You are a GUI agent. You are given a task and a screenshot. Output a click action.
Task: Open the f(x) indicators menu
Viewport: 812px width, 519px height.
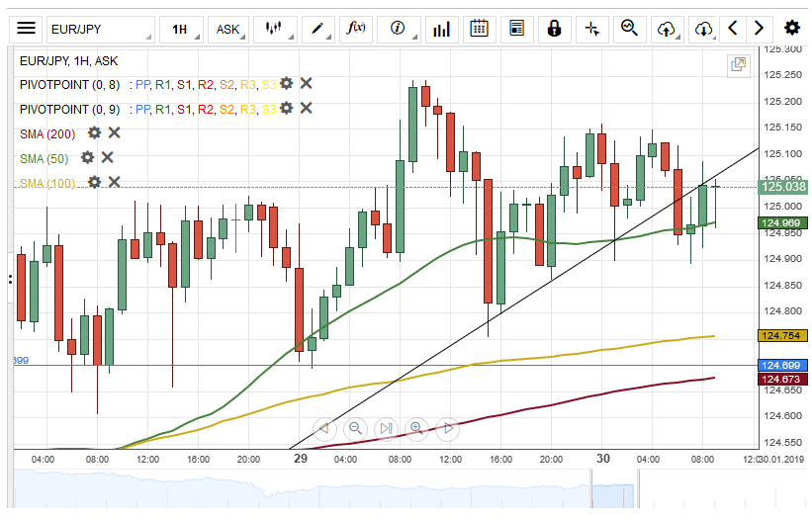(356, 29)
